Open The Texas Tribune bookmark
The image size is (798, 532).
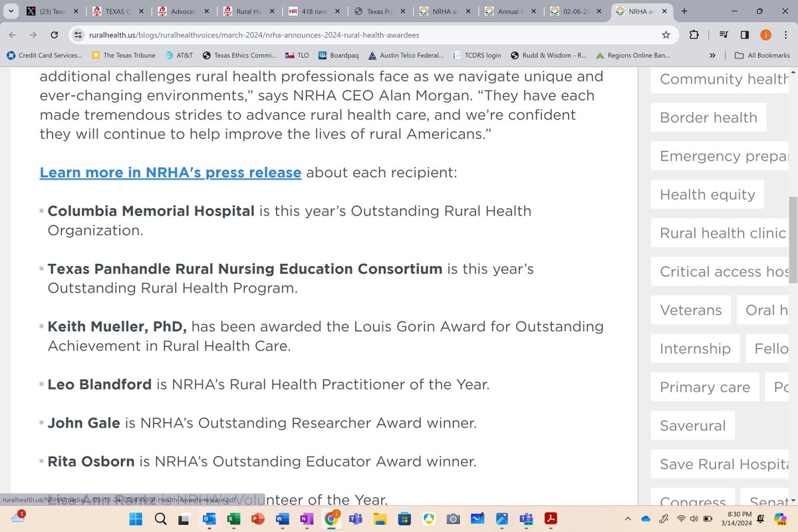point(124,55)
